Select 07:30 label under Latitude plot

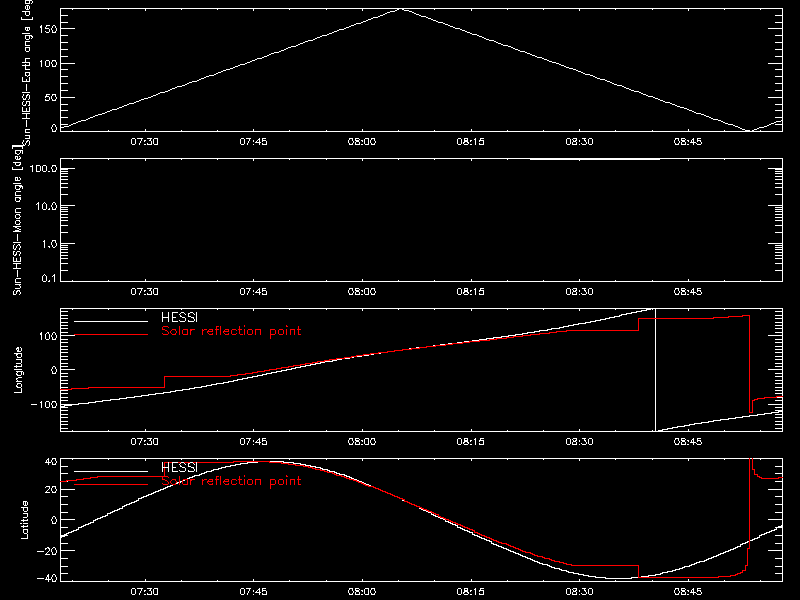144,592
